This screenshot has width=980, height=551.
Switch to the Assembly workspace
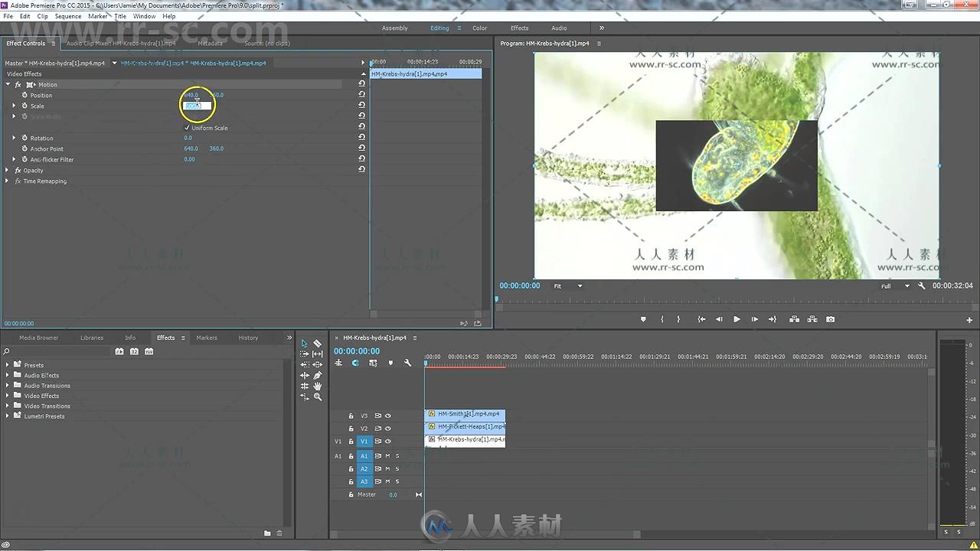click(395, 28)
